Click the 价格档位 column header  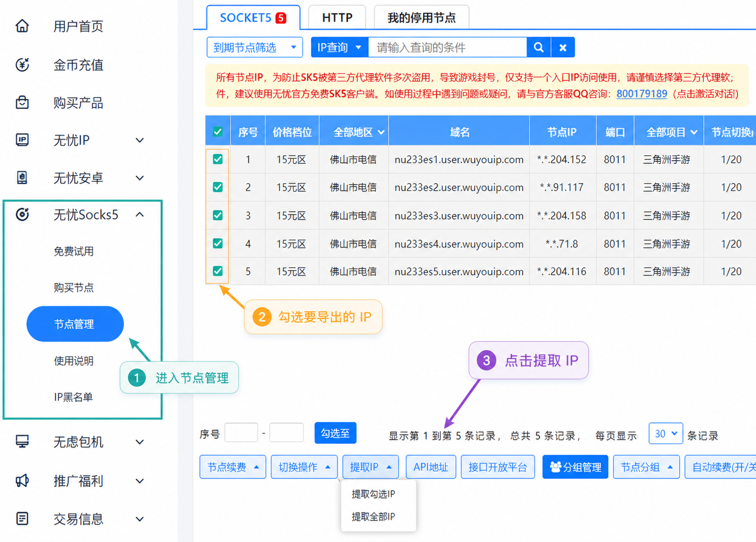(292, 132)
